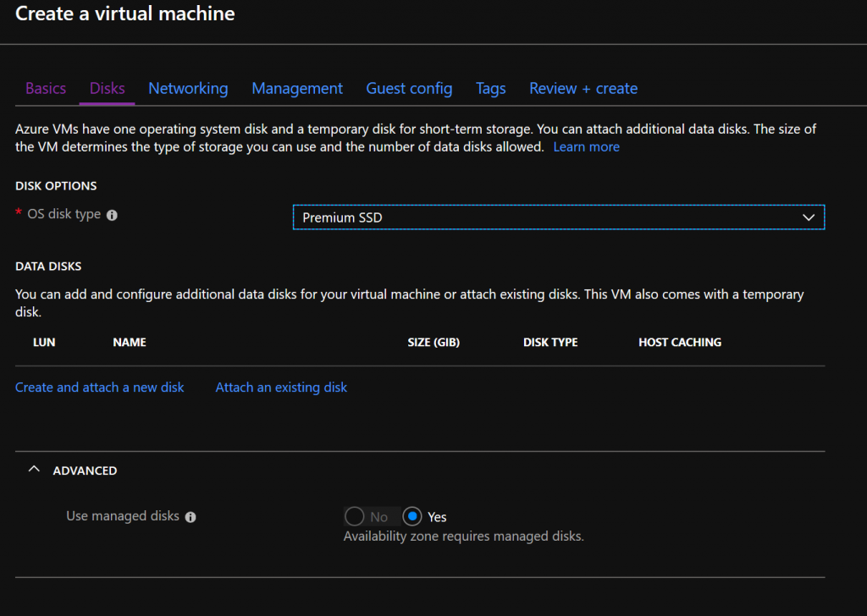This screenshot has width=867, height=616.
Task: Select the Disks tab
Action: pyautogui.click(x=108, y=88)
